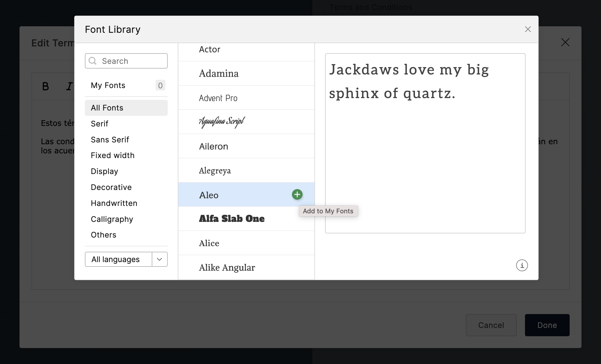
Task: Choose the Sans Serif category
Action: point(110,139)
